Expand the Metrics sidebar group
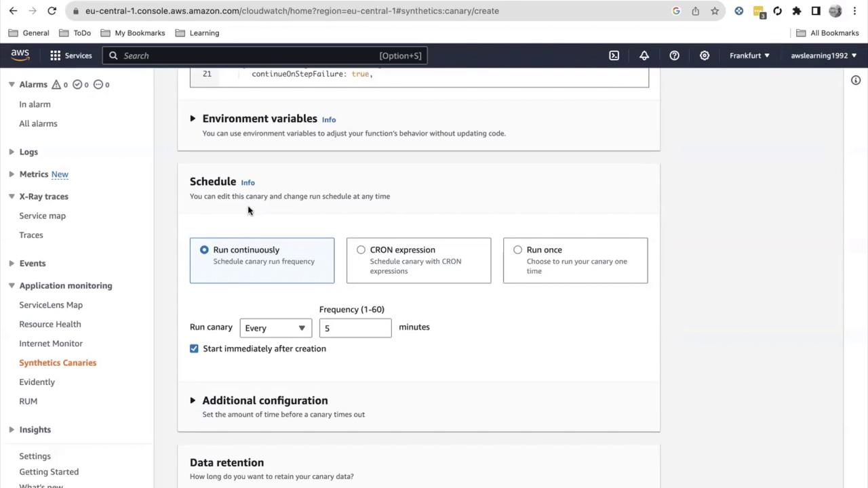868x488 pixels. pos(12,174)
